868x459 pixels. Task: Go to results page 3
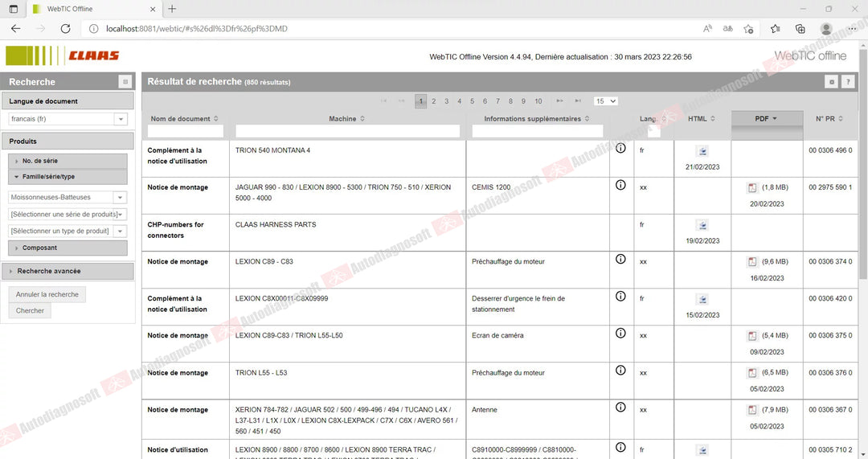click(446, 101)
